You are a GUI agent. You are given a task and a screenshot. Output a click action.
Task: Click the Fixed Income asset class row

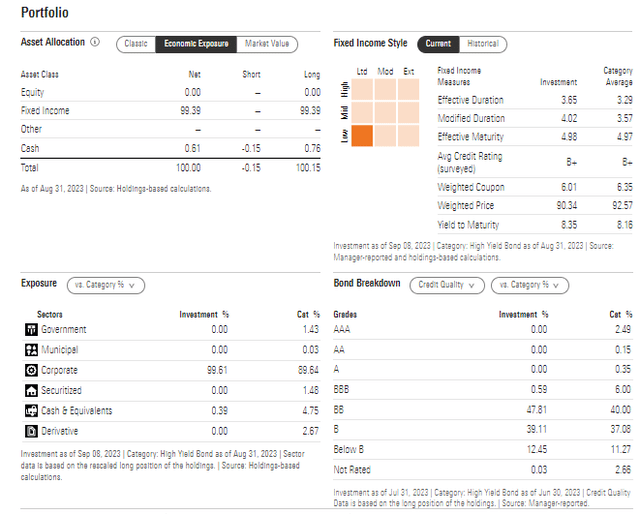46,111
